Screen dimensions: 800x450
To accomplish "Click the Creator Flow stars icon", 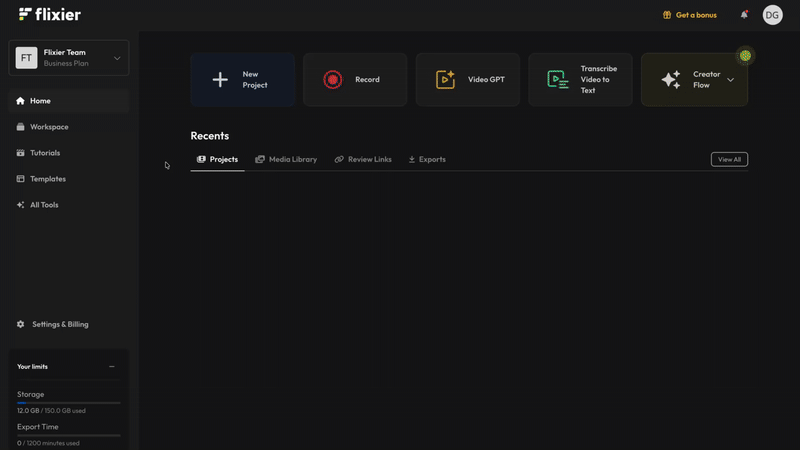I will (x=671, y=80).
